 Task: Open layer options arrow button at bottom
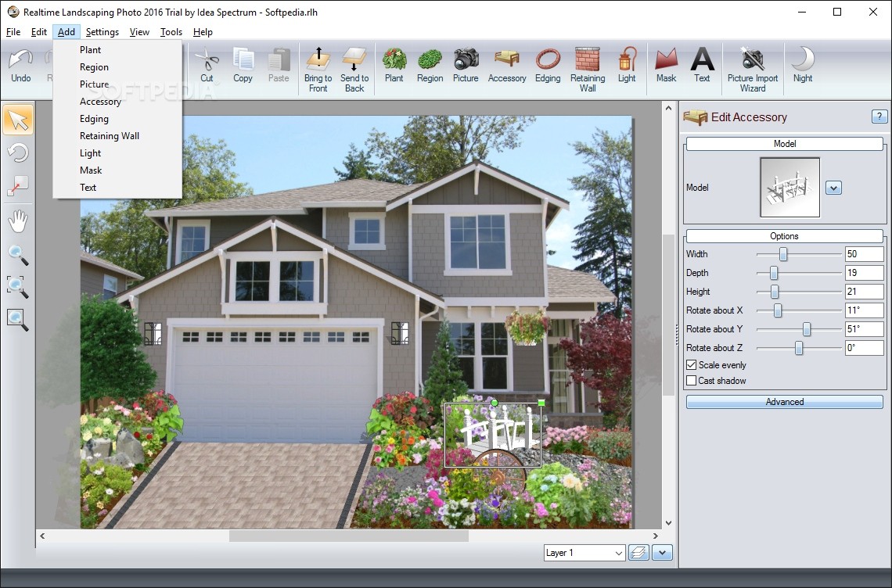pyautogui.click(x=662, y=553)
